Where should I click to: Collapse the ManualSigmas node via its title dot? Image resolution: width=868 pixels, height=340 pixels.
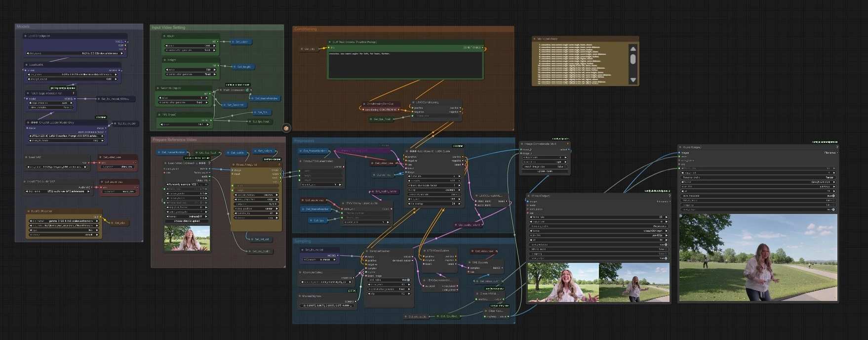pyautogui.click(x=300, y=296)
